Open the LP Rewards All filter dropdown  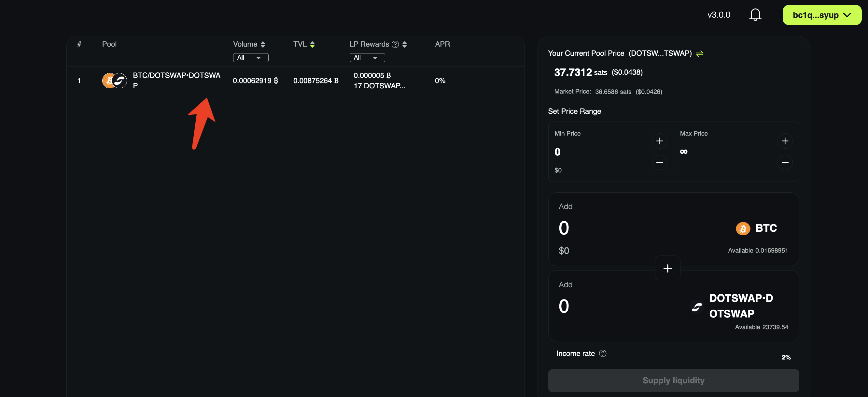[367, 58]
